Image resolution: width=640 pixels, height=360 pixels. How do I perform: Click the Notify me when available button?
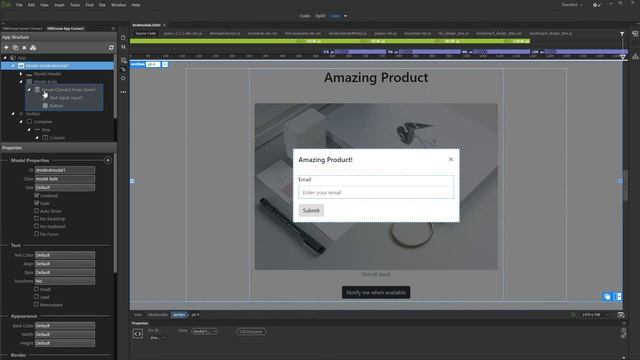(376, 292)
